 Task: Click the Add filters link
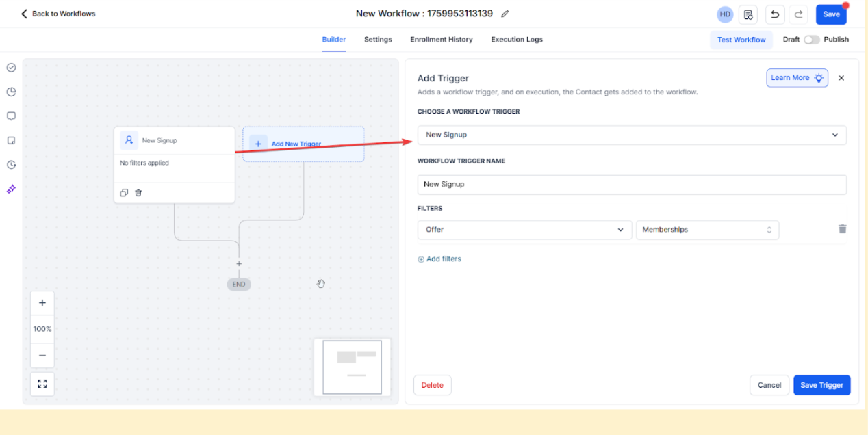click(x=439, y=259)
